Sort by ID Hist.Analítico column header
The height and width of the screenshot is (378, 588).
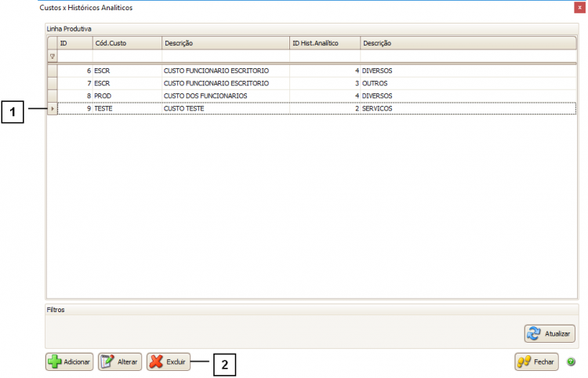325,42
